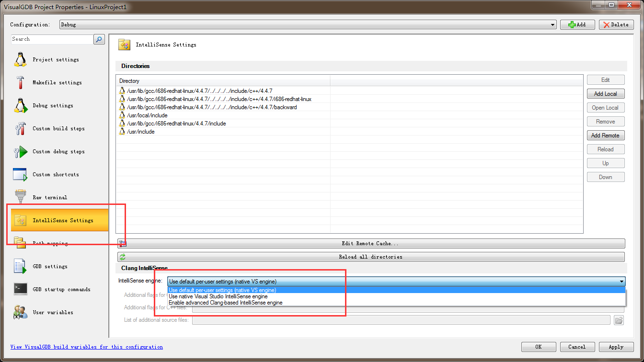This screenshot has height=362, width=644.
Task: Click the Reload button in side column
Action: click(606, 149)
